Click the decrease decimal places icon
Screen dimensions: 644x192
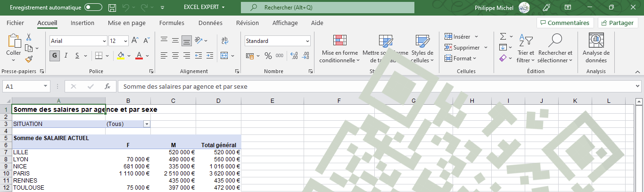[306, 56]
